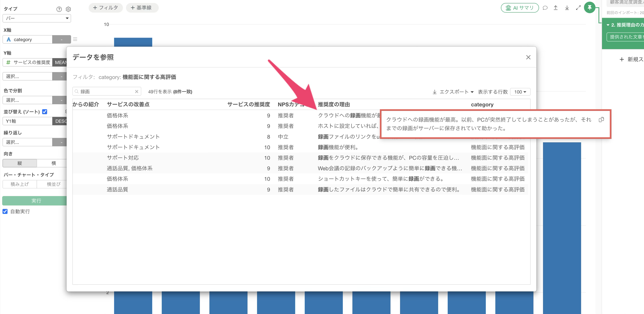644x314 pixels.
Task: Add a new フィルタ
Action: 105,8
